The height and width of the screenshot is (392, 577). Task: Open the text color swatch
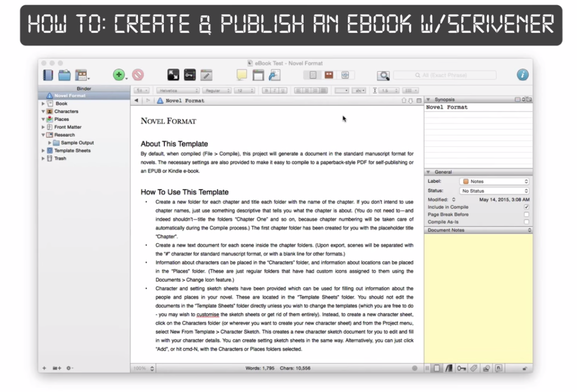click(342, 91)
